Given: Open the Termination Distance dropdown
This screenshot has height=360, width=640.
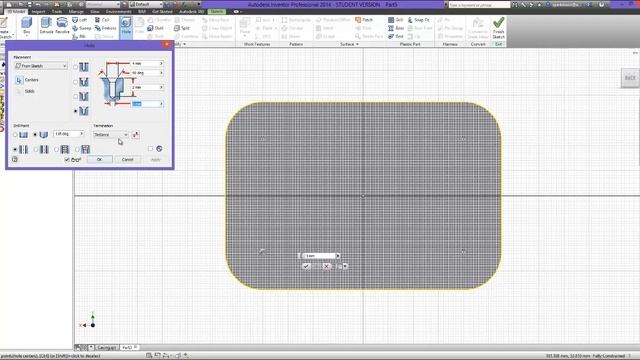Looking at the screenshot, I should coord(111,135).
